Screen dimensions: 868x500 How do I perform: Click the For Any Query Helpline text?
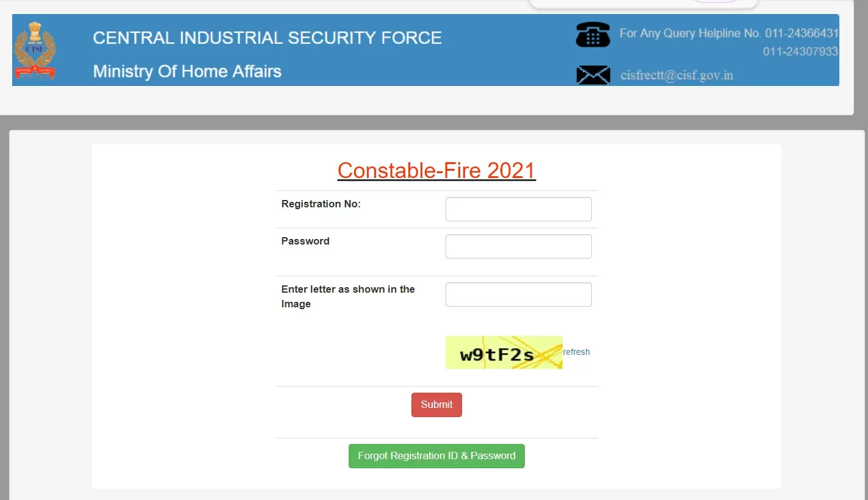click(x=691, y=34)
